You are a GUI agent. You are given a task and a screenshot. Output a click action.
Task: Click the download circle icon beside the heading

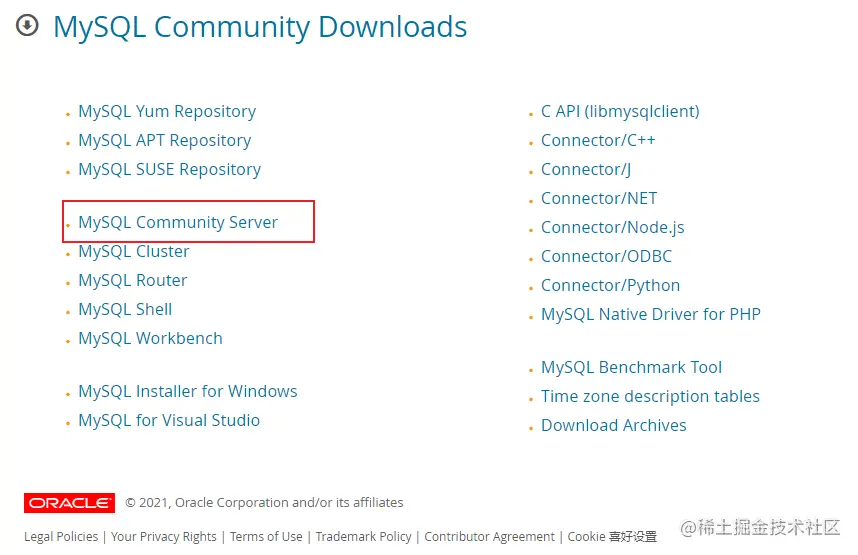coord(27,25)
